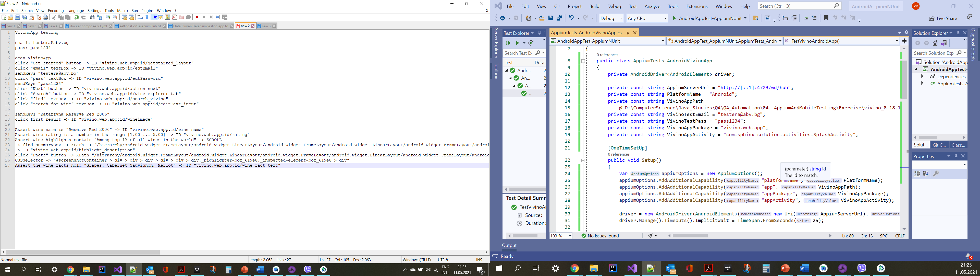This screenshot has height=276, width=980.
Task: Click the Property Pages wrench icon in Properties
Action: pyautogui.click(x=936, y=174)
